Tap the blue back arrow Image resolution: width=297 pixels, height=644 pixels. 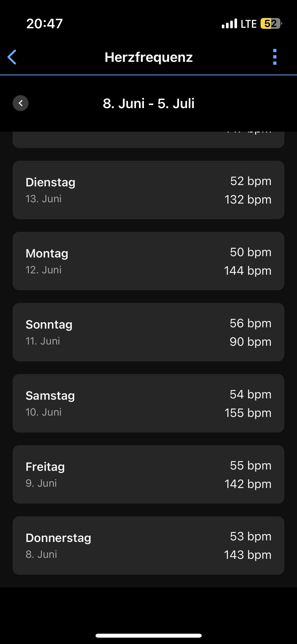tap(12, 57)
